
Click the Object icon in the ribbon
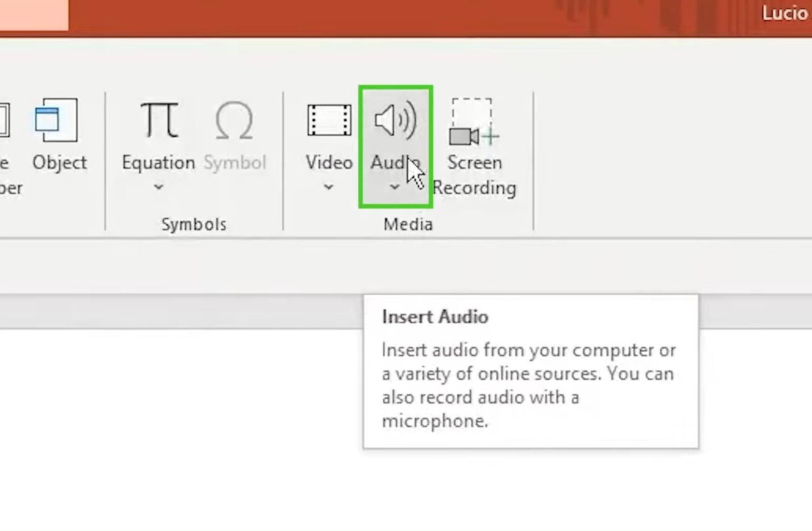tap(56, 120)
